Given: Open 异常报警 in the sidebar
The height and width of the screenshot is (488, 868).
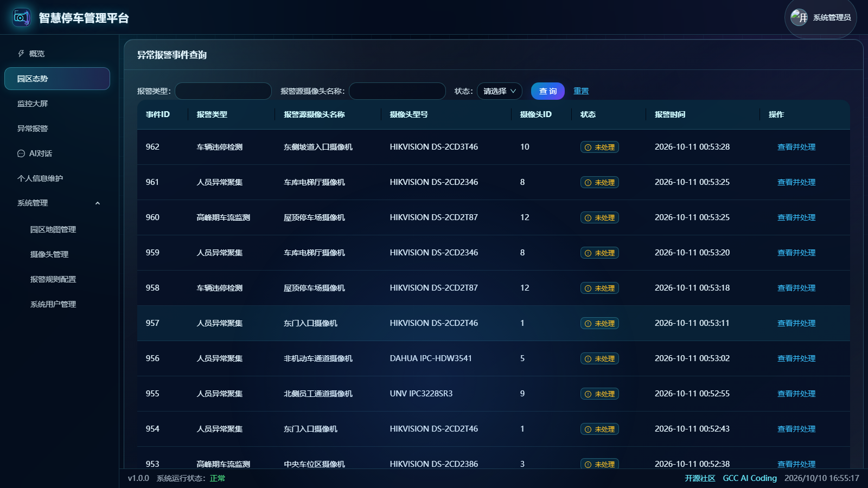Looking at the screenshot, I should pyautogui.click(x=57, y=129).
